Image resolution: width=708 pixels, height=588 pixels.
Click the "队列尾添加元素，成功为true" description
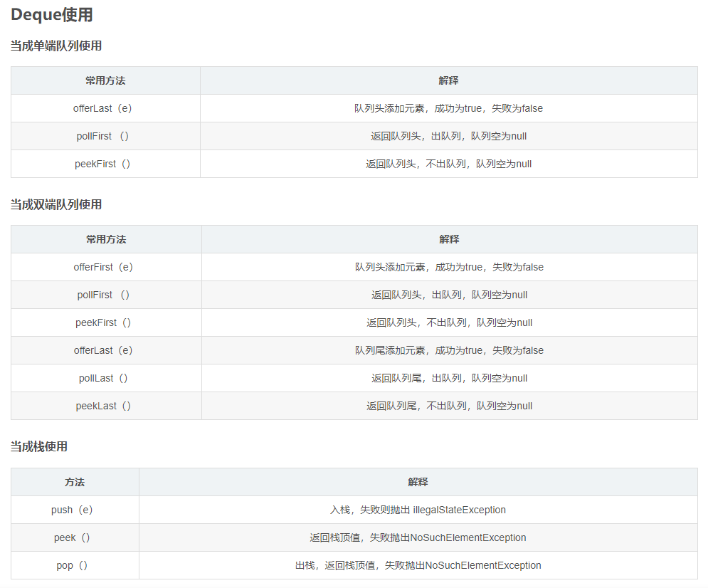click(449, 350)
